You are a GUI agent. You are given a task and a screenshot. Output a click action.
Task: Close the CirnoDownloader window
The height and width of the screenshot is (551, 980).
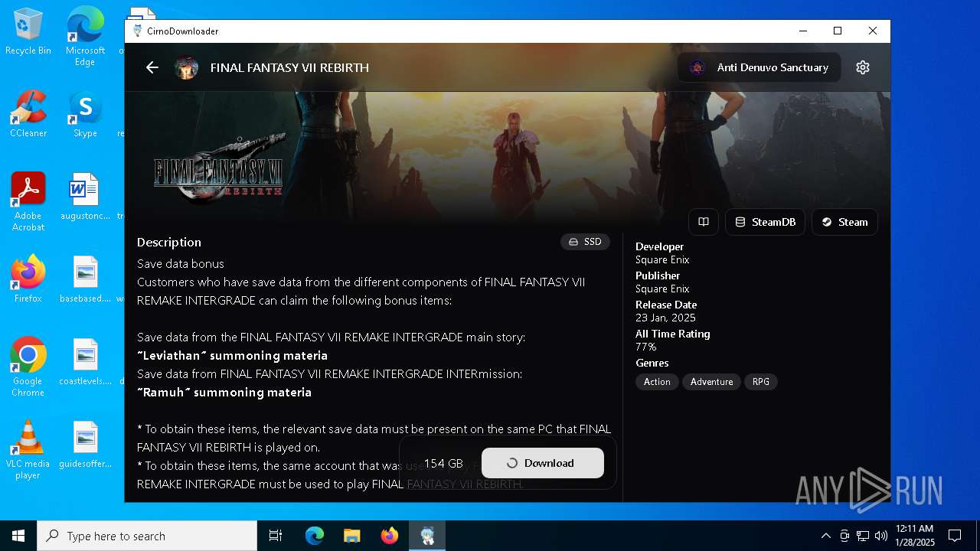[873, 31]
